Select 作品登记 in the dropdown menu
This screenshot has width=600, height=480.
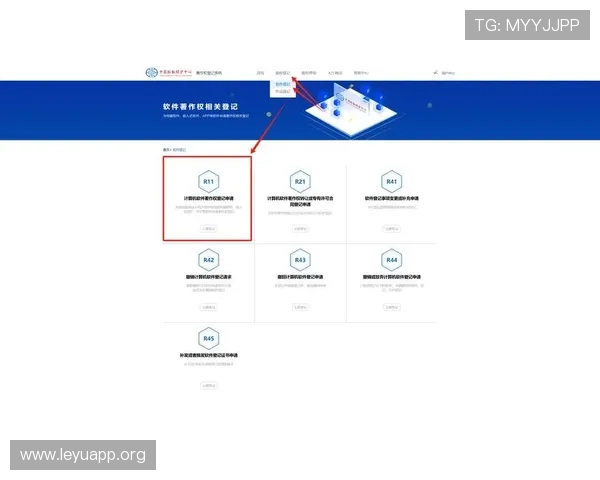coord(283,91)
